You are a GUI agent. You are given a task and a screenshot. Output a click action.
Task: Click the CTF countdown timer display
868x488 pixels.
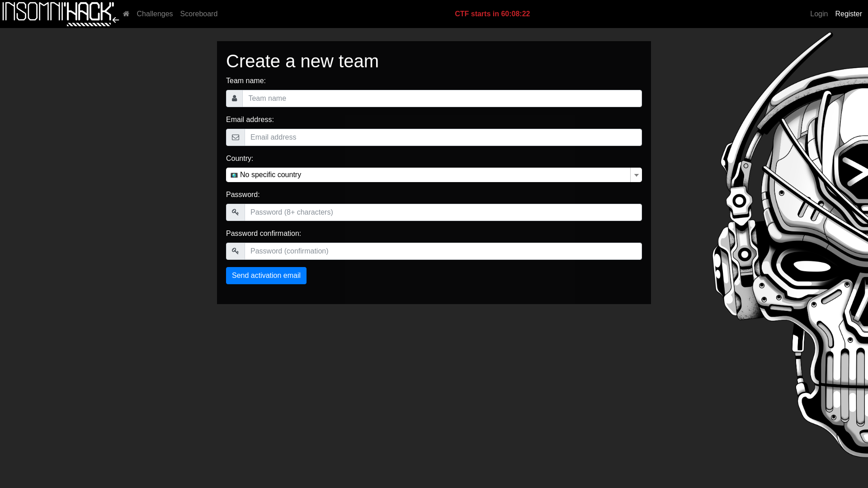(x=492, y=14)
